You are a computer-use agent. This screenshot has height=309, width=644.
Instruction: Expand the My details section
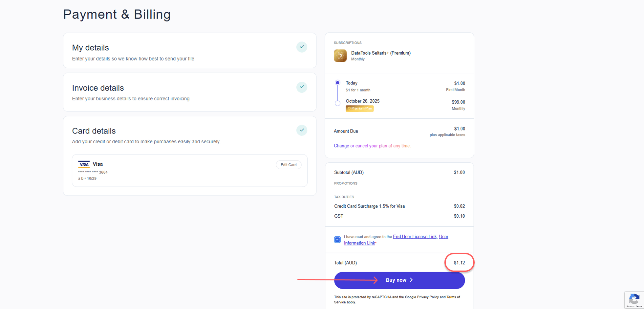tap(91, 48)
